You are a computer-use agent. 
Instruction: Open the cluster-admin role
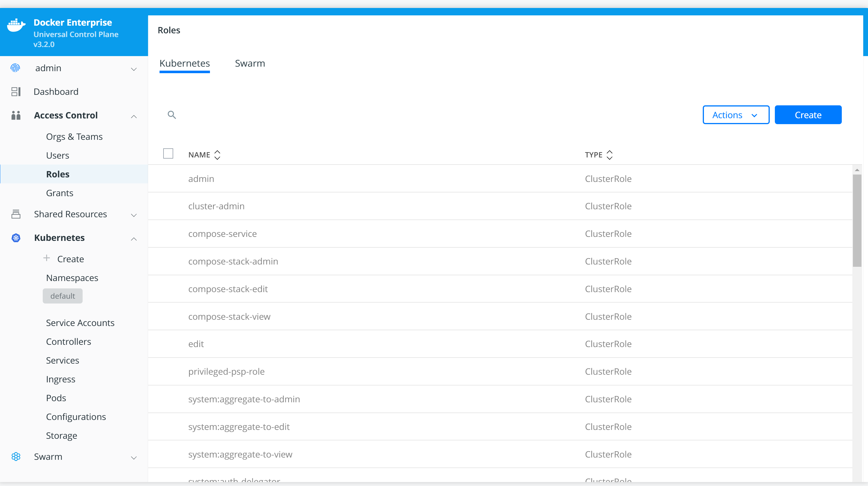tap(216, 206)
